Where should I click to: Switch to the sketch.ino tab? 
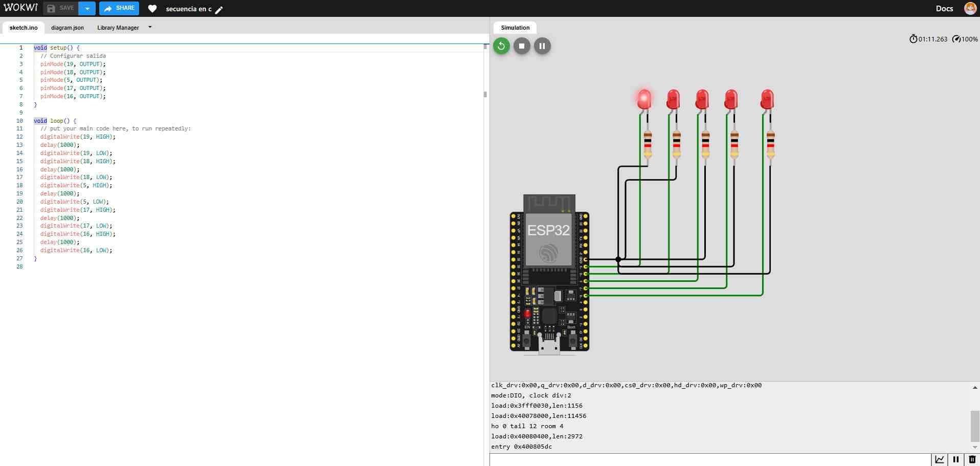[24, 28]
